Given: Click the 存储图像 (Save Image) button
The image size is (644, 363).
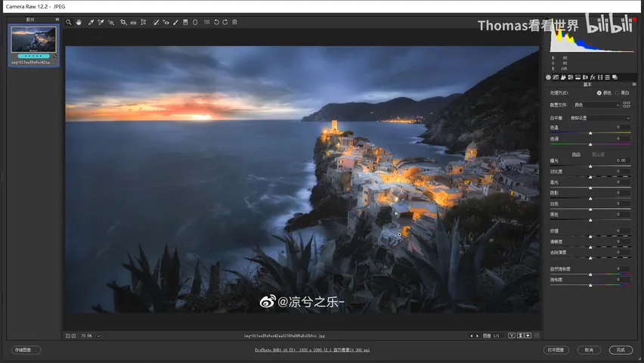Looking at the screenshot, I should click(26, 350).
